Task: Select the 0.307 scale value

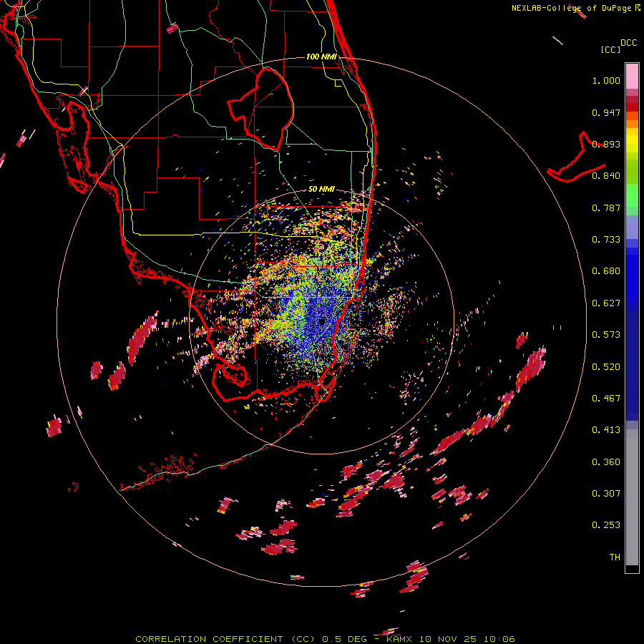Action: coord(606,494)
